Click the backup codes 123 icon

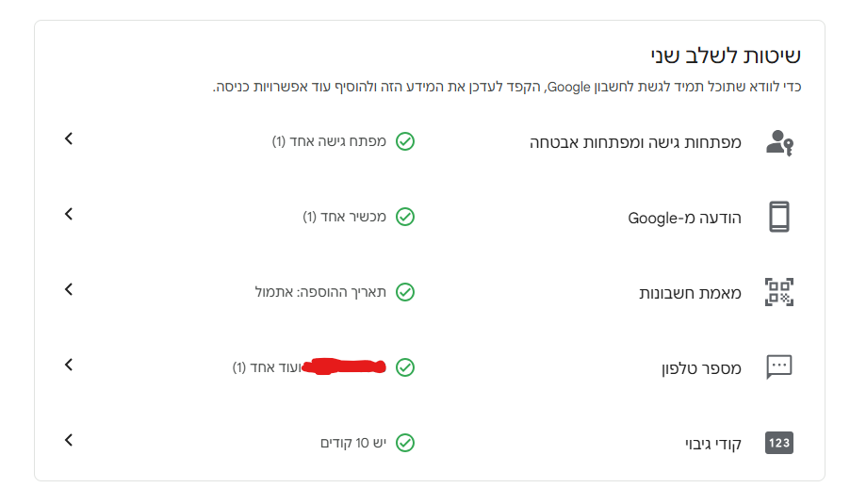(x=779, y=443)
